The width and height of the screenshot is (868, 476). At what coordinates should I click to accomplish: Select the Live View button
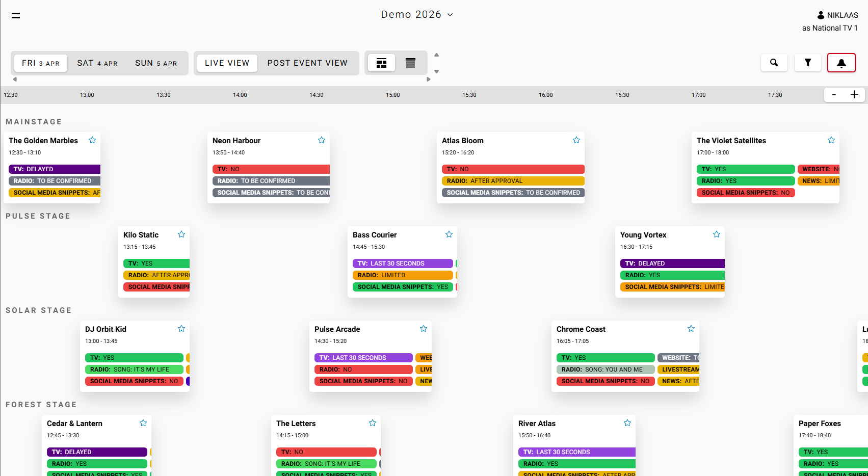tap(227, 63)
